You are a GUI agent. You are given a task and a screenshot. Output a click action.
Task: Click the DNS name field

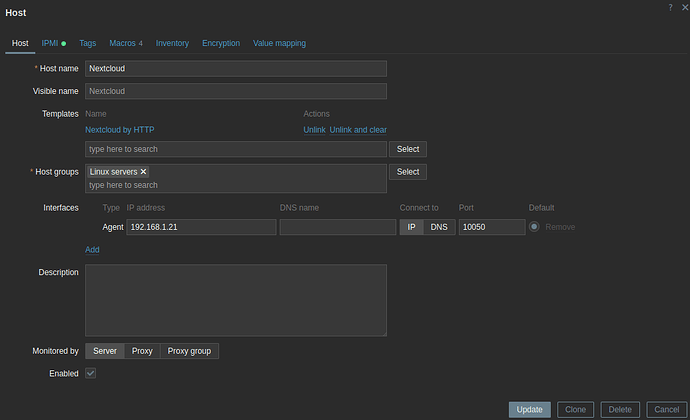coord(338,227)
